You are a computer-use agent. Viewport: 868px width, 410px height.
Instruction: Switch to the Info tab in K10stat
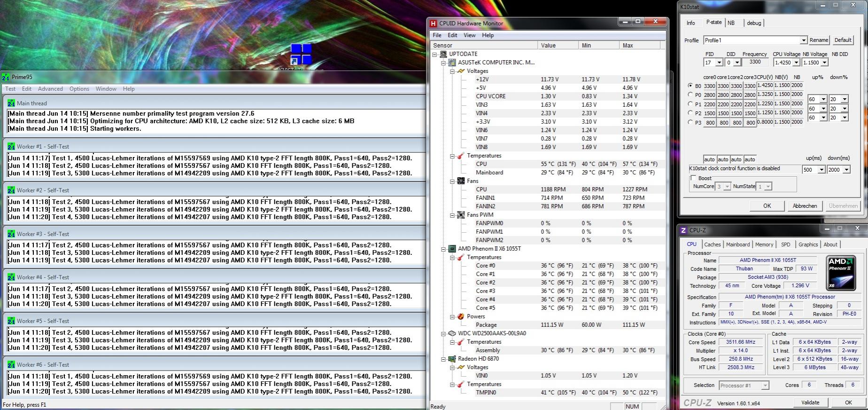(x=691, y=23)
